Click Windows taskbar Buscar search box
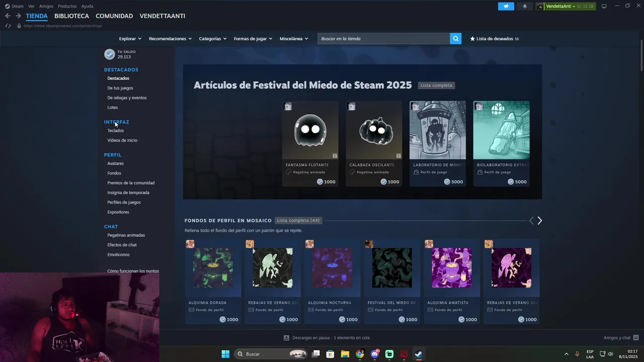Viewport: 644px width, 362px height. 272,354
